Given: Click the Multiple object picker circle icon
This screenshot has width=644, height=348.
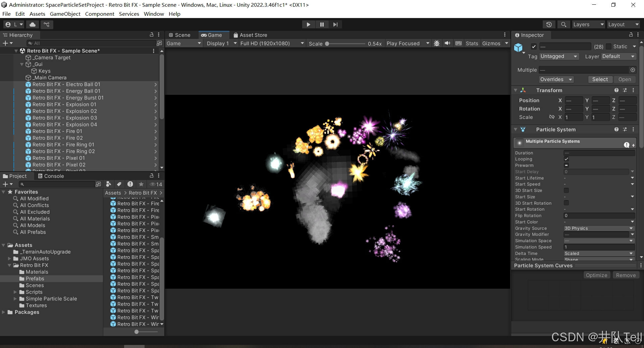Looking at the screenshot, I should [633, 70].
